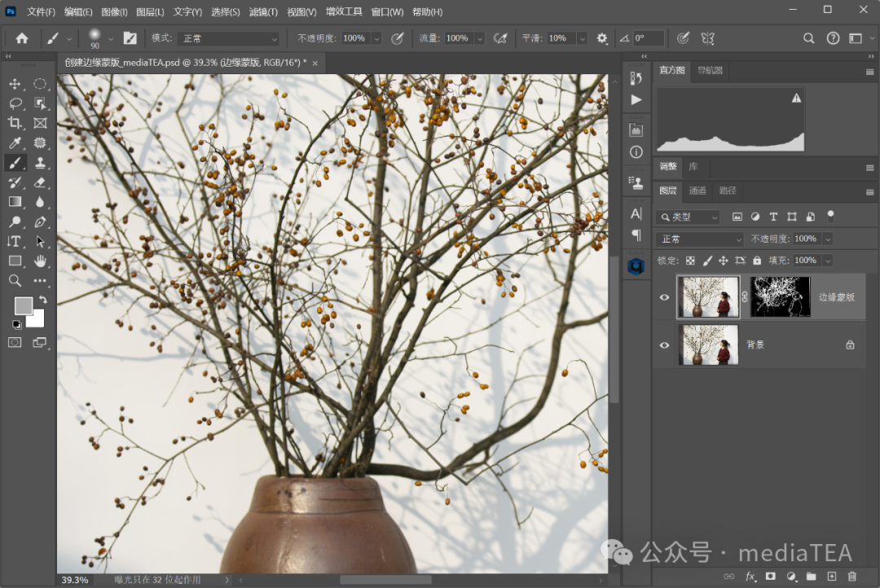The image size is (880, 588).
Task: Select the History Brush tool
Action: tap(15, 182)
